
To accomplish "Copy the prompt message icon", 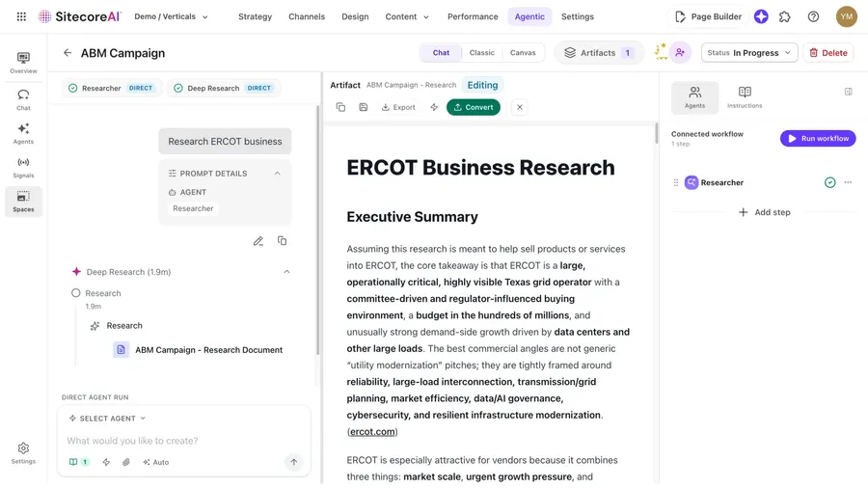I will (282, 241).
